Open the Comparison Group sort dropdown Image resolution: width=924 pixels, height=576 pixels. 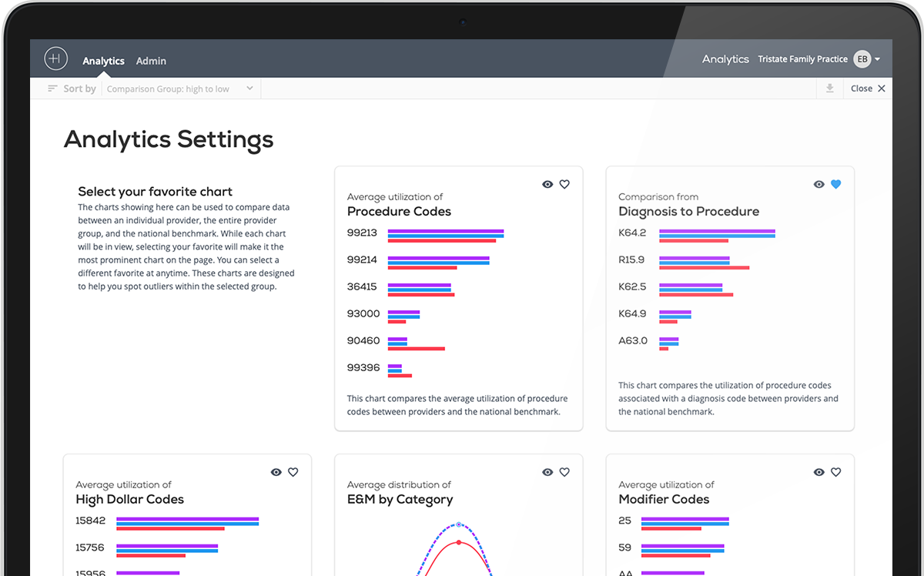coord(180,89)
